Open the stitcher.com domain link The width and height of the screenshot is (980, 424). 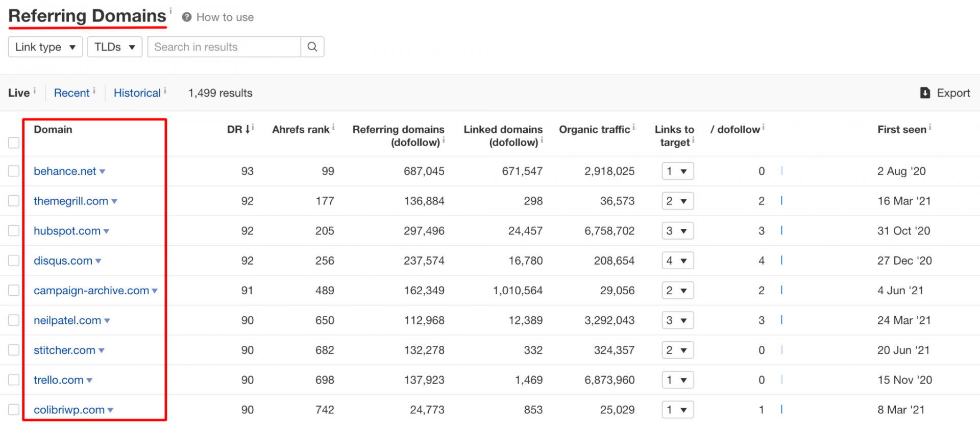coord(64,350)
